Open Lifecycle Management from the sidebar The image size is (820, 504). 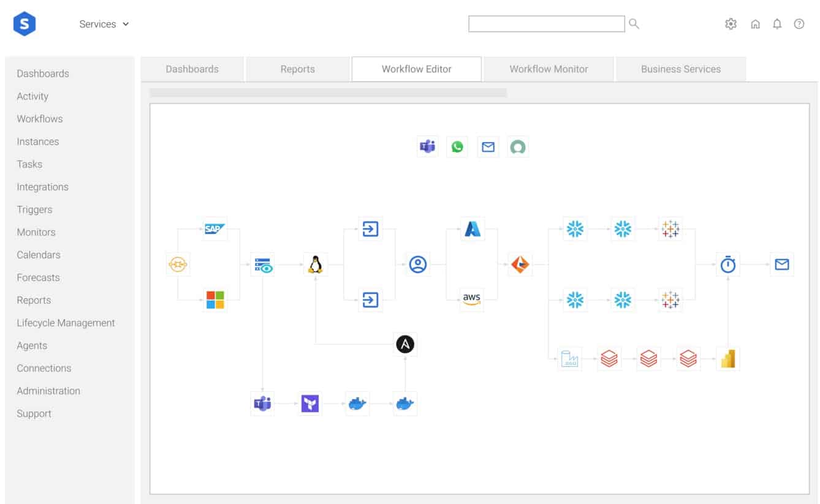pyautogui.click(x=66, y=323)
